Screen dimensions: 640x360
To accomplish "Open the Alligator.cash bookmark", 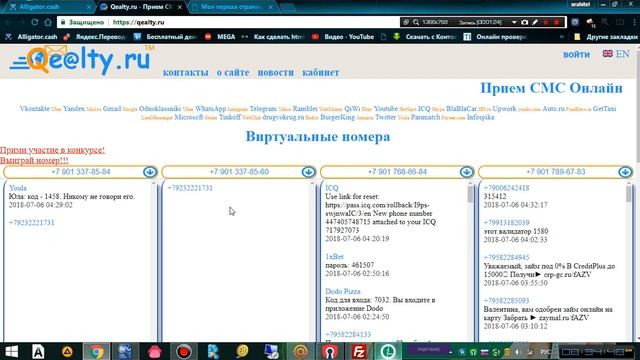I will coord(31,37).
